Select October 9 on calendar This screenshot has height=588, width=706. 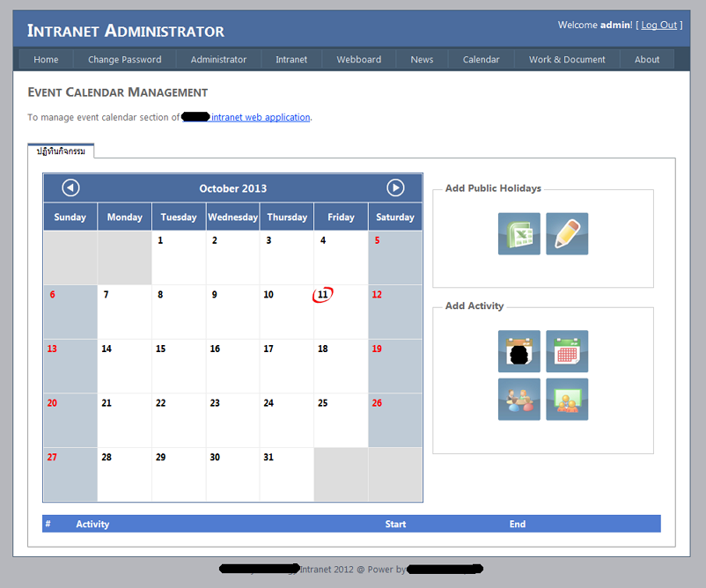232,312
